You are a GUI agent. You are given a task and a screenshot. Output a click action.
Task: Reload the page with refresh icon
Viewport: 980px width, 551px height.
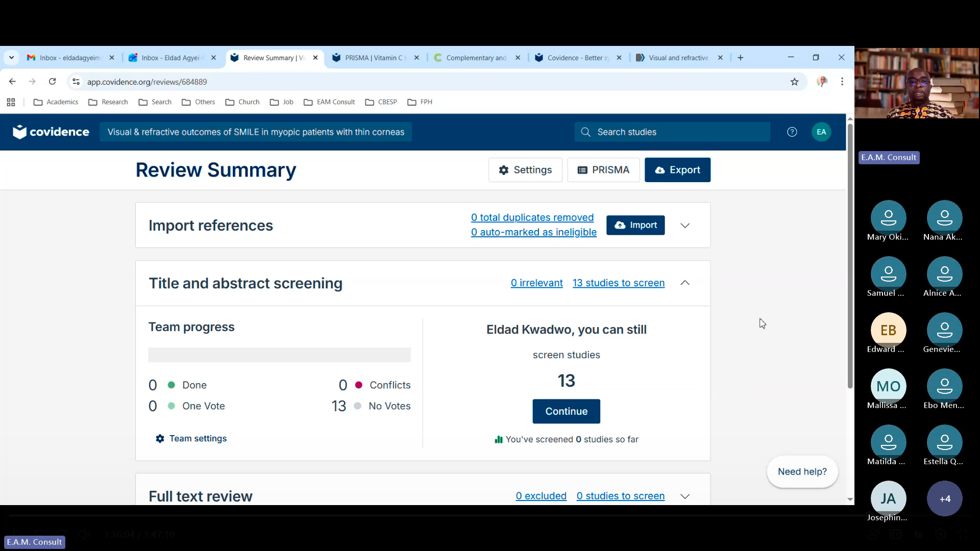coord(52,82)
